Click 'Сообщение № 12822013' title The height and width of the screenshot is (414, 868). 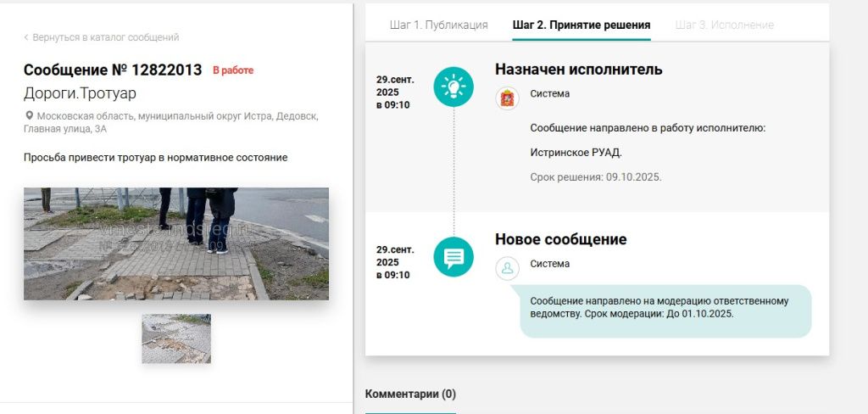coord(112,70)
